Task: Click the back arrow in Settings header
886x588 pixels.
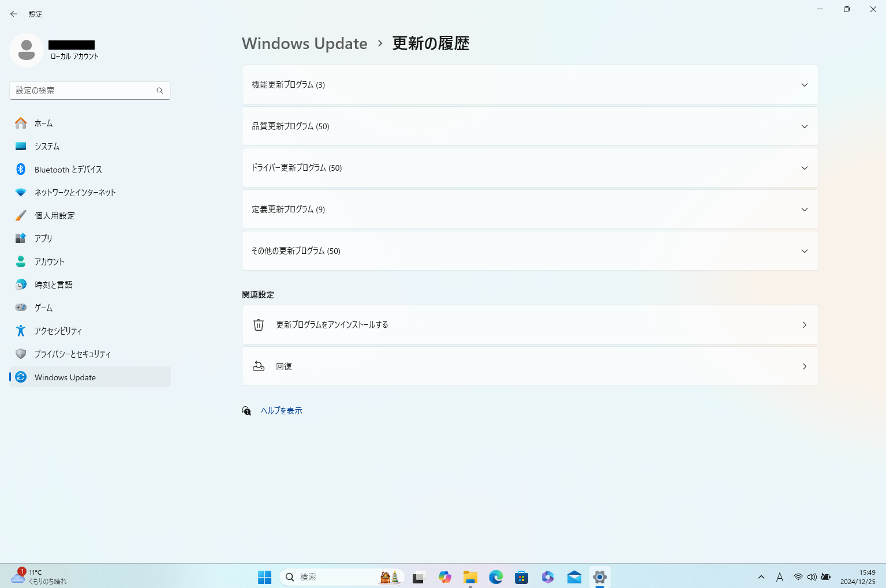Action: (x=14, y=14)
